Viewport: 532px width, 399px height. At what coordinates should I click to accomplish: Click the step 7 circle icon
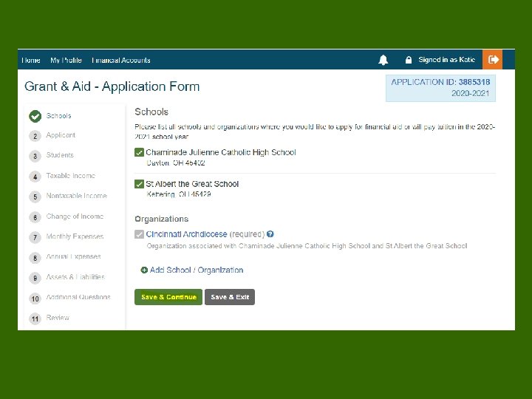tap(35, 237)
